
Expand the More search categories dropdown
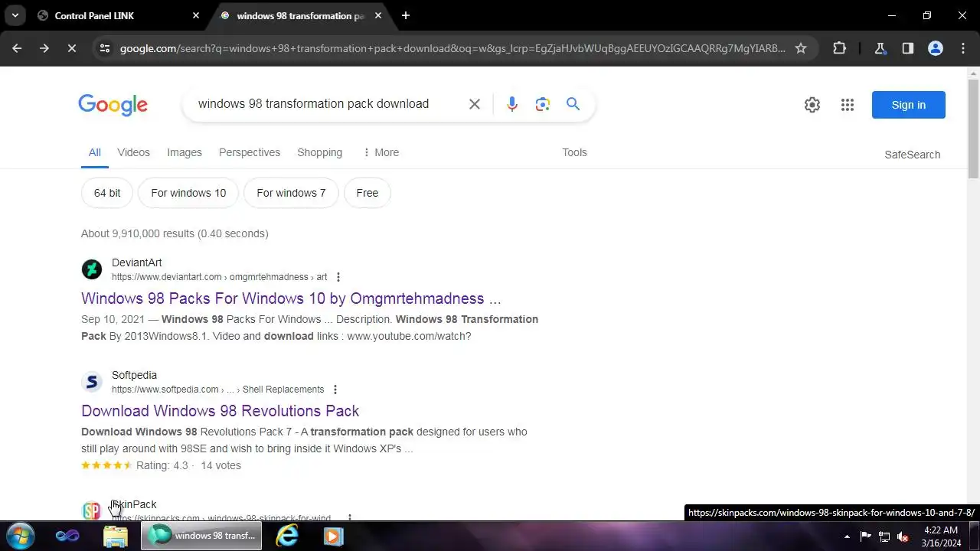click(x=381, y=152)
